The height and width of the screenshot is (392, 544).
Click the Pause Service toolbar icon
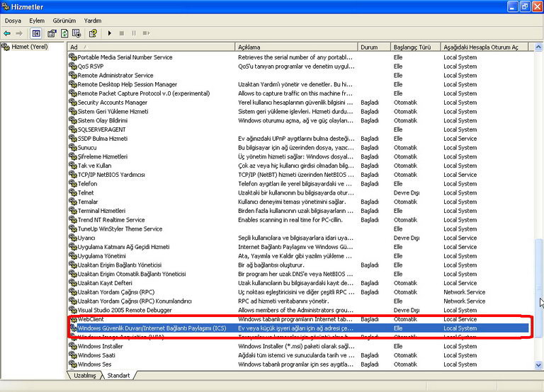pyautogui.click(x=134, y=33)
